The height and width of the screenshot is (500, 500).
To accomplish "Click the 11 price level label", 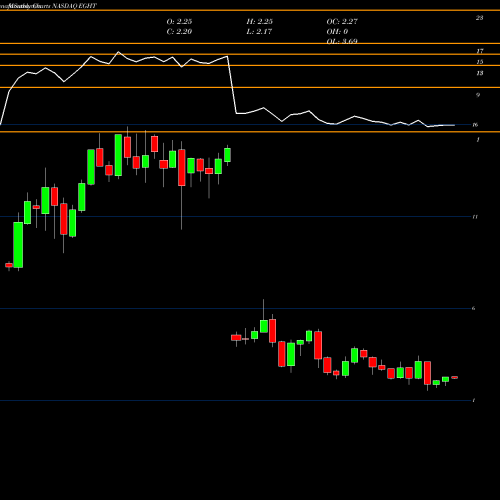I will [475, 217].
